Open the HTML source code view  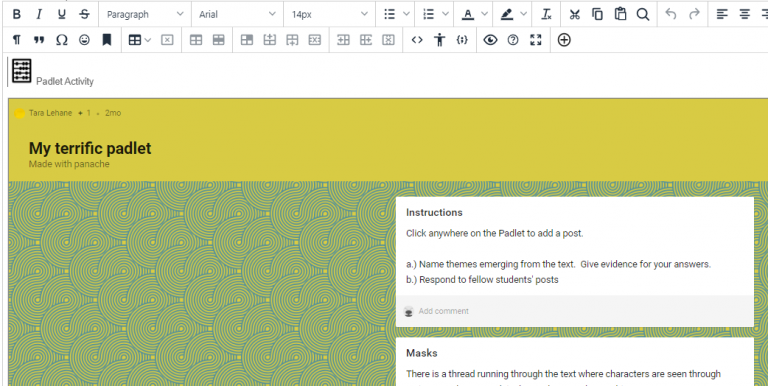(417, 40)
